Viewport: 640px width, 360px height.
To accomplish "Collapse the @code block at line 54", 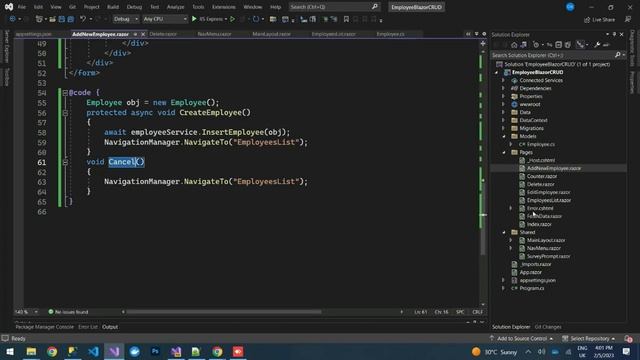I will 65,93.
